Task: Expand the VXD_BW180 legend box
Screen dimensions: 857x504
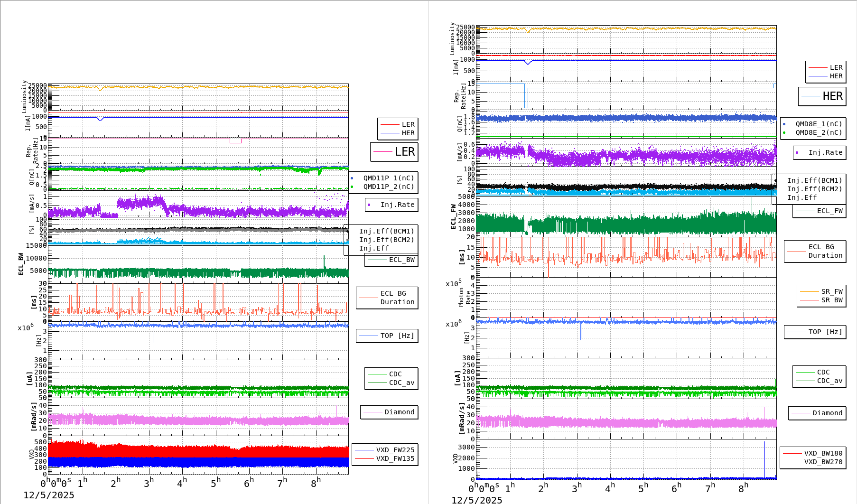Action: (x=822, y=453)
